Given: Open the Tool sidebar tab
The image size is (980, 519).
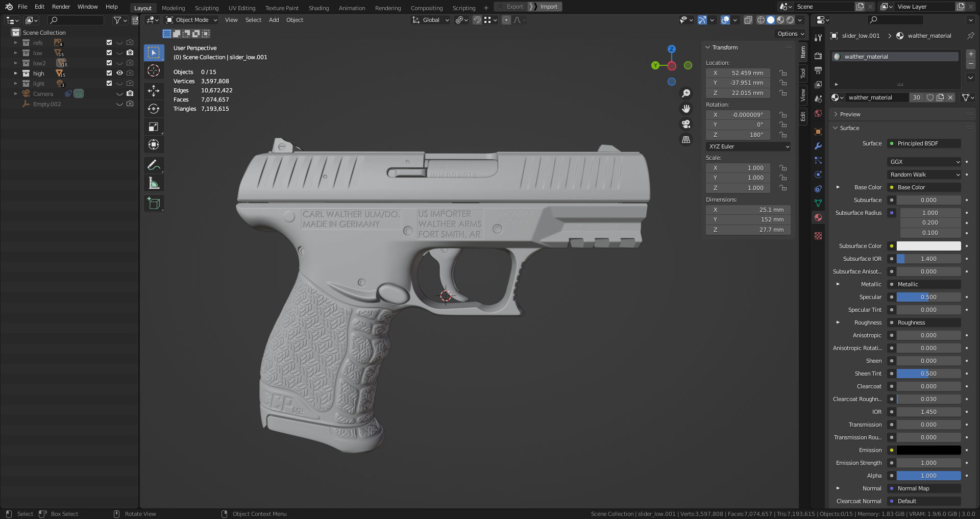Looking at the screenshot, I should [x=803, y=73].
